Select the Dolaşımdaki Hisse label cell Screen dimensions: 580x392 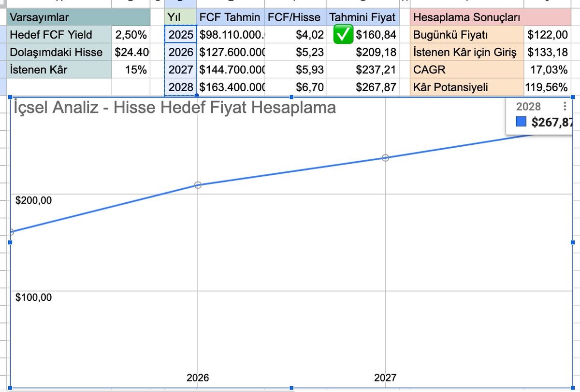point(59,52)
